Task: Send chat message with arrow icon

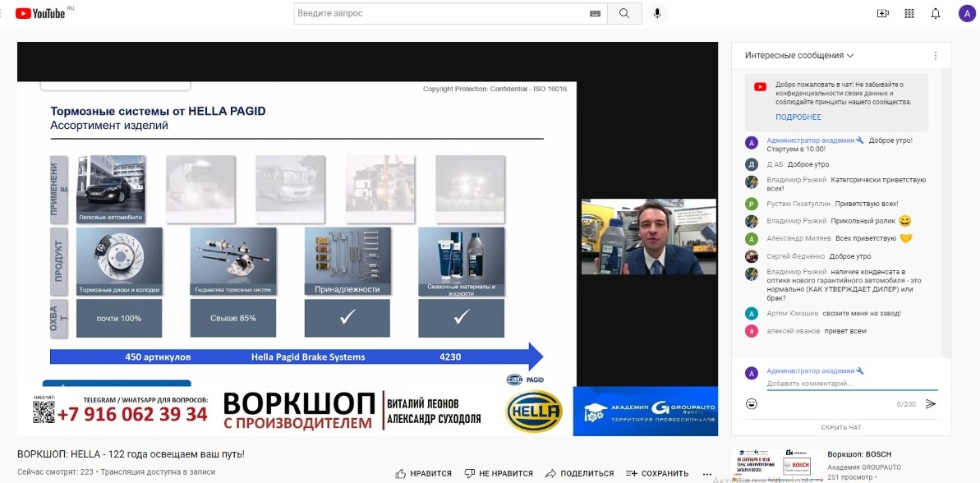Action: (x=931, y=403)
